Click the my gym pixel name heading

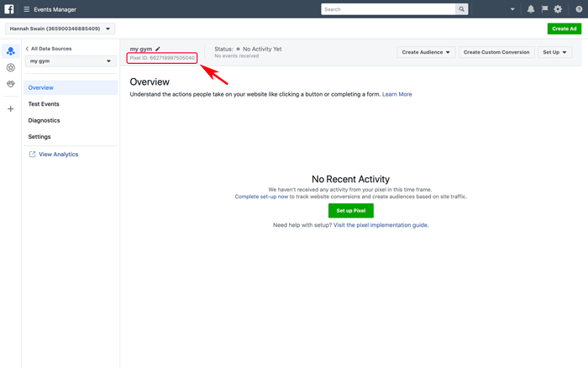tap(141, 49)
